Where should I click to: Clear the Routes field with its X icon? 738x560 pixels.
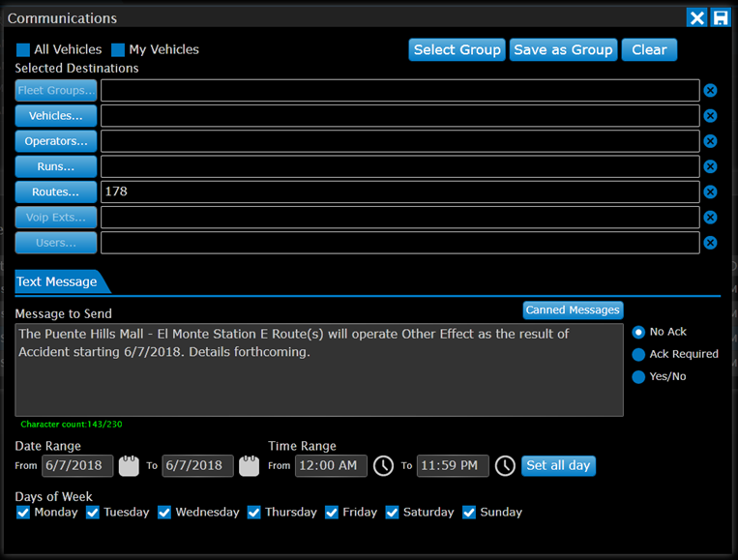point(710,192)
